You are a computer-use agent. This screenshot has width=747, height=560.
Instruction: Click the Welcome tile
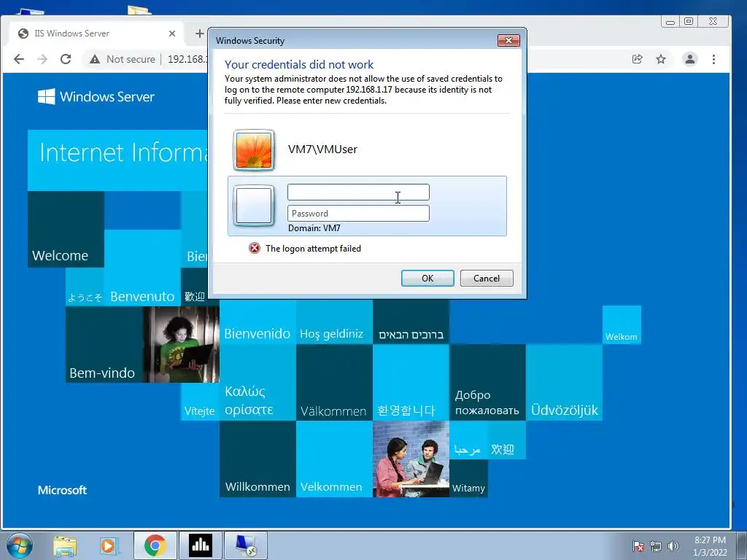66,229
